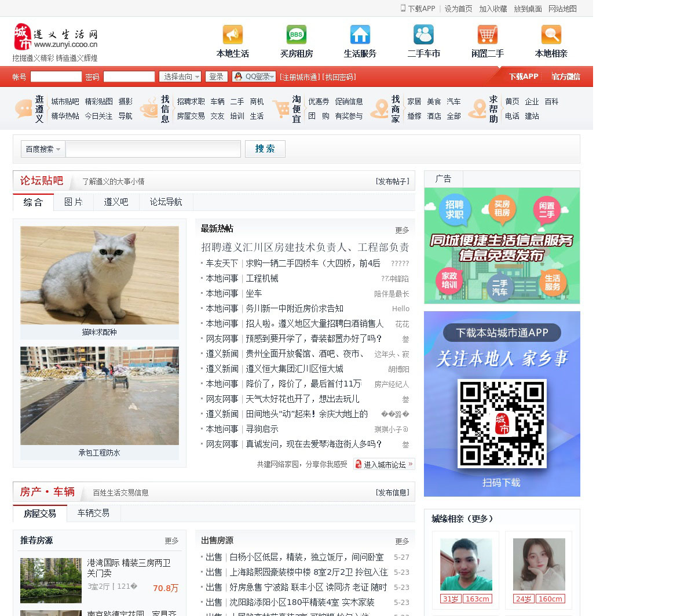695x616 pixels.
Task: Open the post 遵义恒大集团汇川区恒大城
Action: pyautogui.click(x=294, y=369)
